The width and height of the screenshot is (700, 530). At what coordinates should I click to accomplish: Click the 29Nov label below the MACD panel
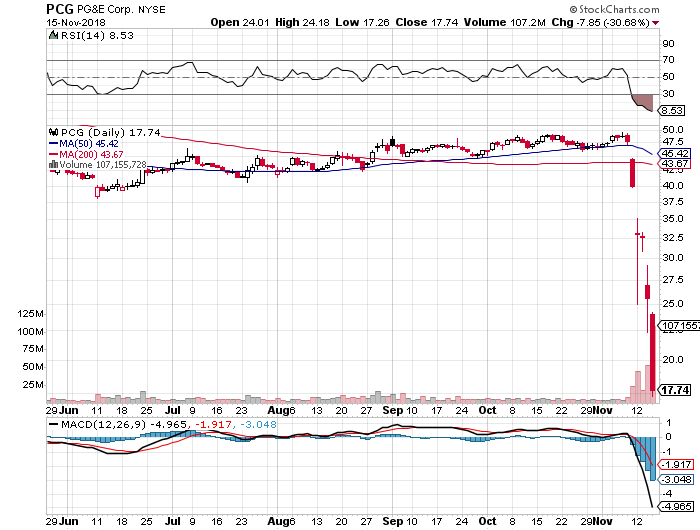[x=596, y=522]
